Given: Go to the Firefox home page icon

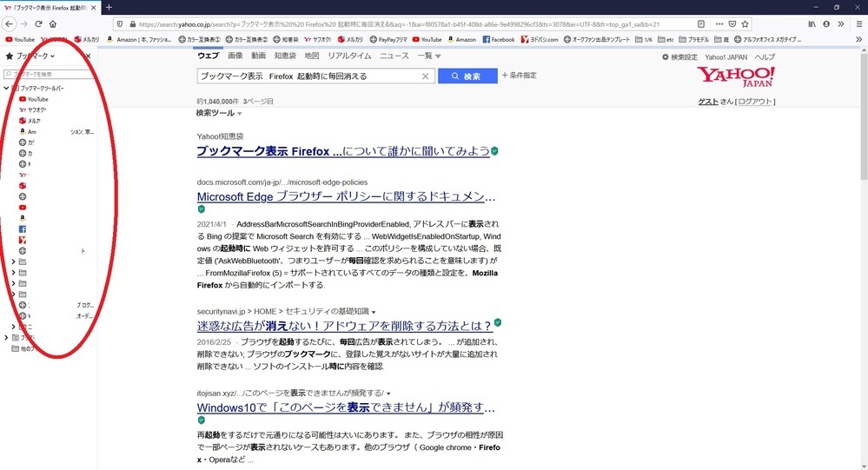Looking at the screenshot, I should coord(52,24).
